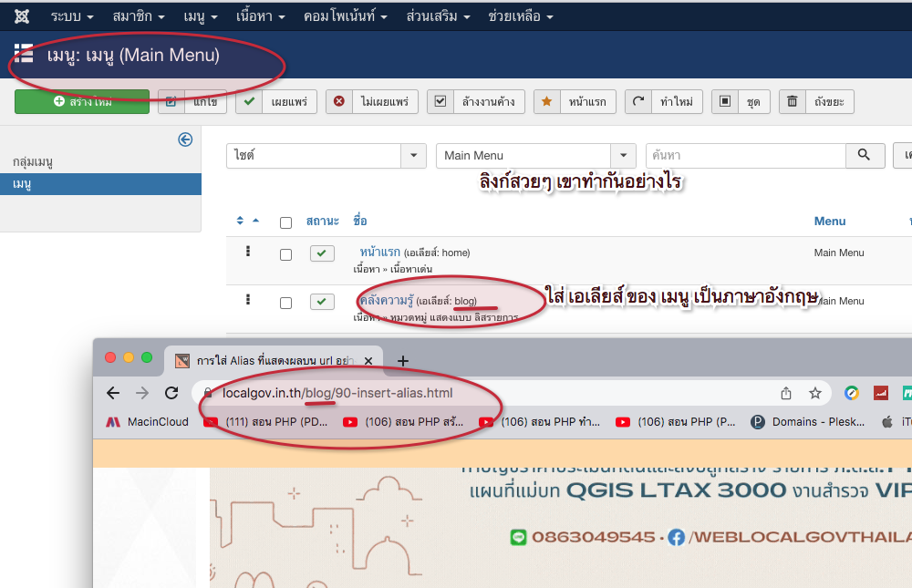Viewport: 912px width, 588px height.
Task: Toggle the select-all checkbox in header
Action: coord(285,222)
